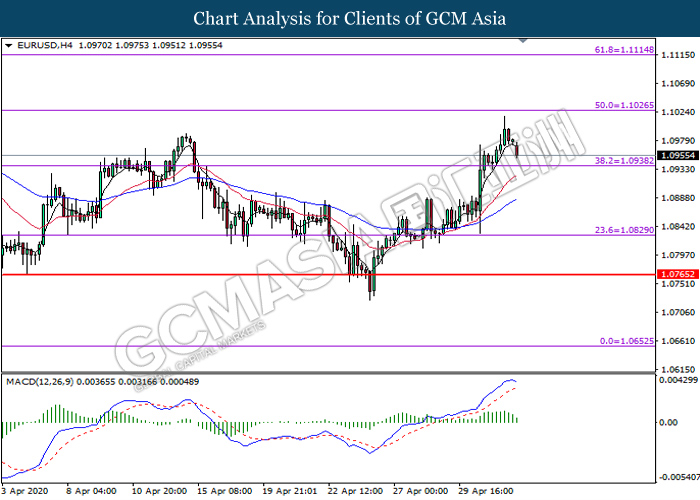Click the 8 Apr 04:00 time axis label

(x=92, y=491)
